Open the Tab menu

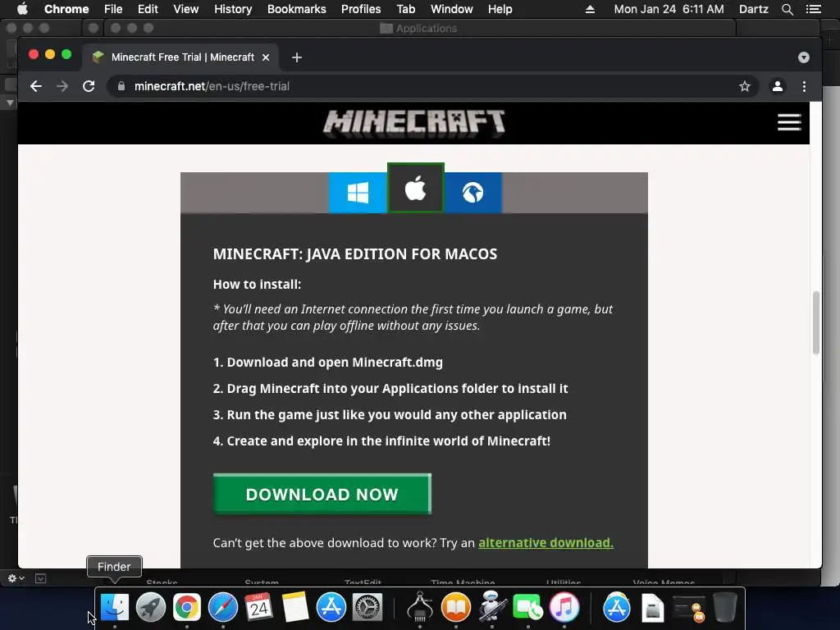405,9
